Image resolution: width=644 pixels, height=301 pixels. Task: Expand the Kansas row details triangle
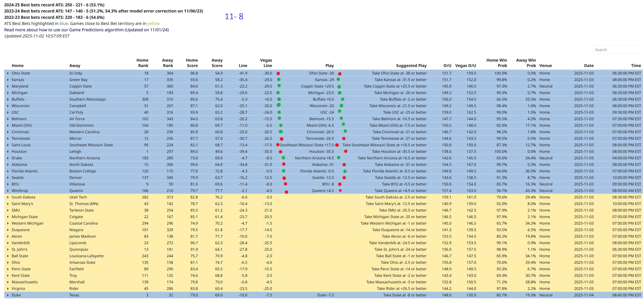8,80
